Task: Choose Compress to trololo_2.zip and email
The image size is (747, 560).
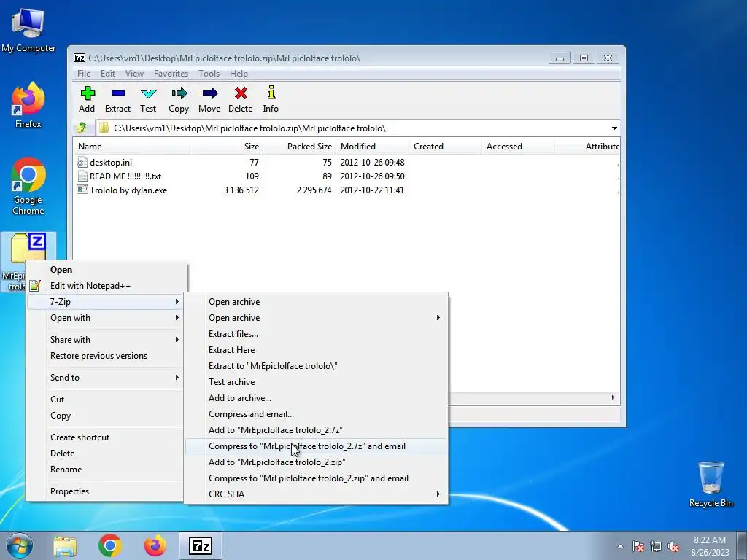Action: point(316,478)
